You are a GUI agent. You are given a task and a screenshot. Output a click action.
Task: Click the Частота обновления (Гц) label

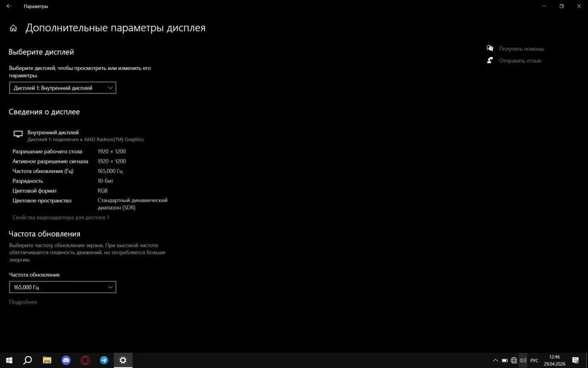tap(43, 171)
